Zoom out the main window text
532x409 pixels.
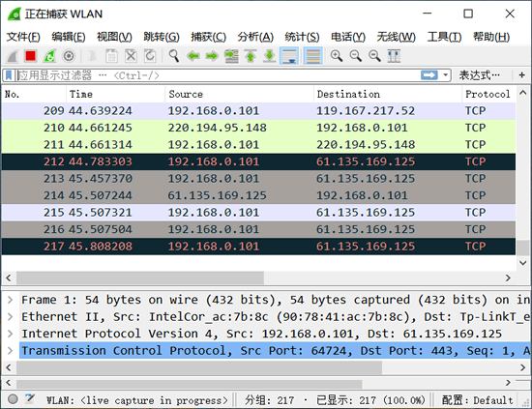[356, 56]
